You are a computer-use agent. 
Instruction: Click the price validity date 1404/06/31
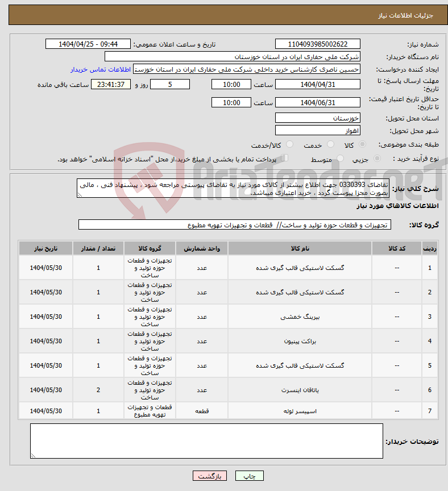point(318,103)
